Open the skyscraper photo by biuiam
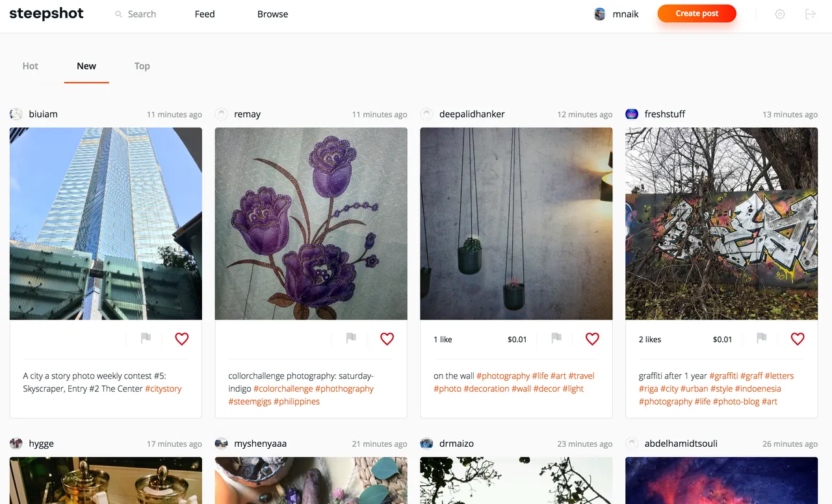The height and width of the screenshot is (504, 832). click(106, 223)
